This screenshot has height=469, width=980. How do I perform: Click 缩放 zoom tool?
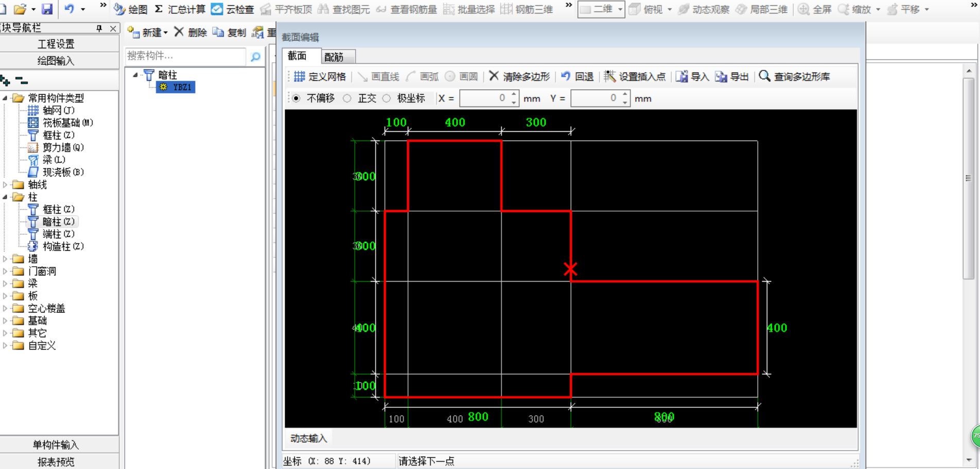coord(854,9)
